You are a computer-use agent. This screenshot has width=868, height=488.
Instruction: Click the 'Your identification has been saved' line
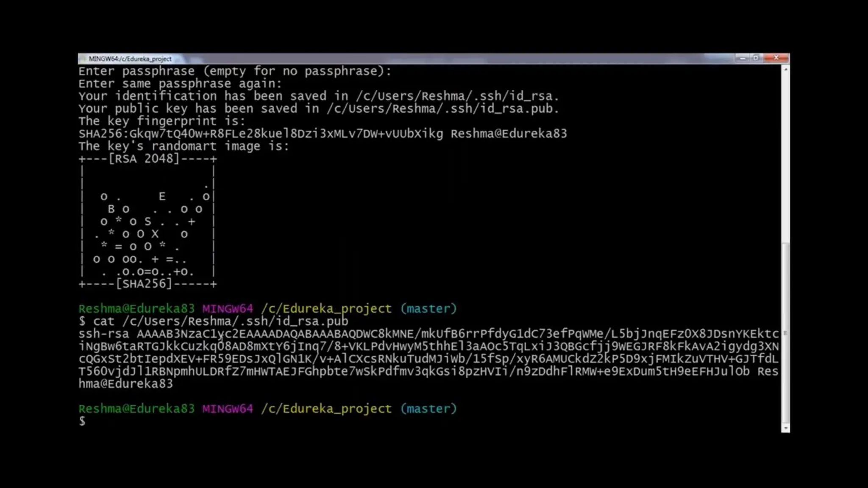(319, 96)
